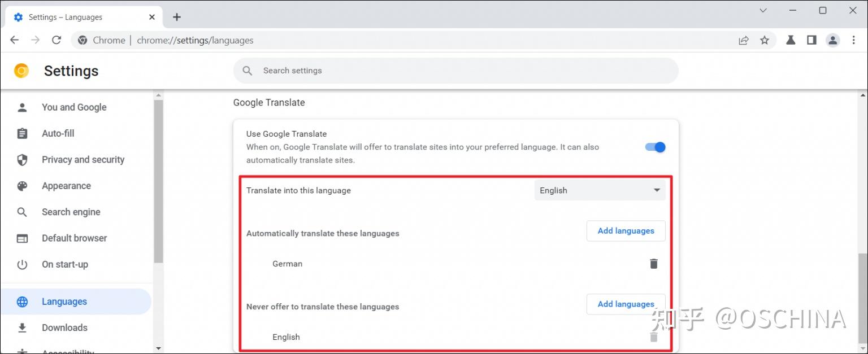
Task: Click the Downloads arrow icon
Action: point(22,327)
